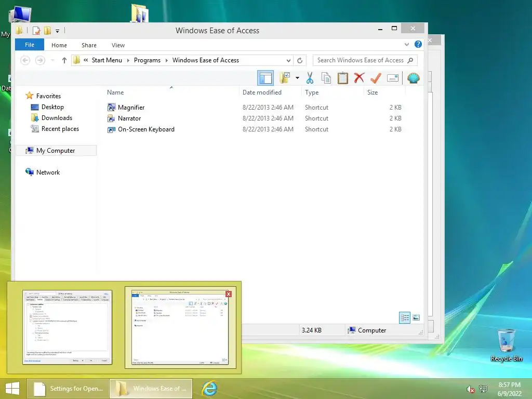Viewport: 532px width, 399px height.
Task: Click Programs in the address path
Action: [x=147, y=60]
